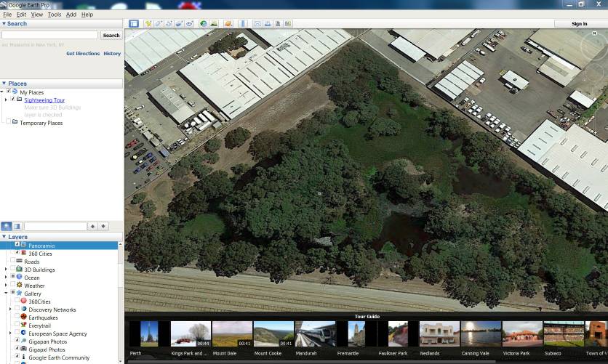Uncheck the Gigapan Photos layer

(x=17, y=341)
